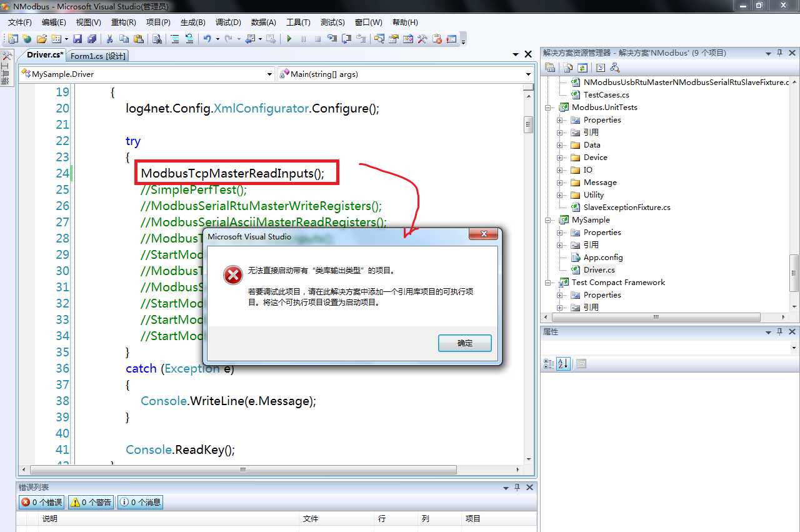The width and height of the screenshot is (800, 532).
Task: Open Properties Window from main toolbar
Action: tap(393, 39)
